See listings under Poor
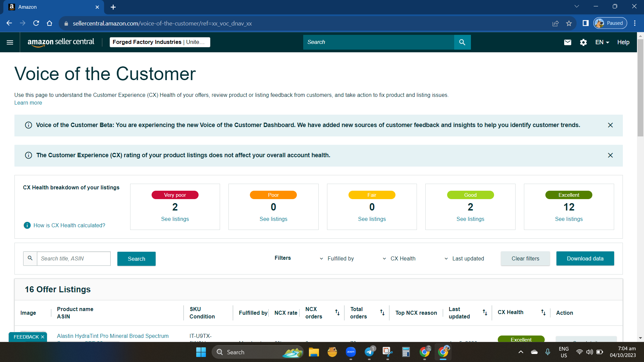The height and width of the screenshot is (362, 644). pyautogui.click(x=273, y=219)
